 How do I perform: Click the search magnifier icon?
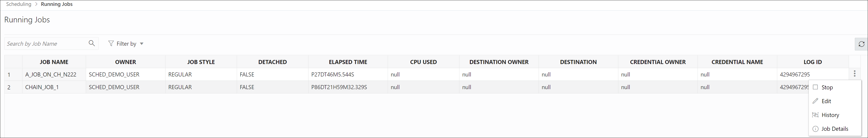[92, 43]
